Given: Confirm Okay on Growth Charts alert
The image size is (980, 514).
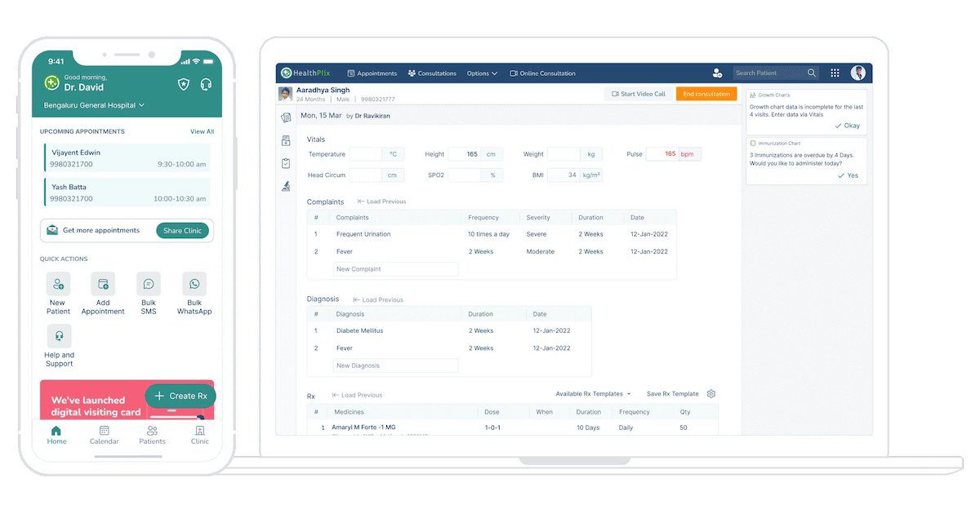Looking at the screenshot, I should coord(847,126).
